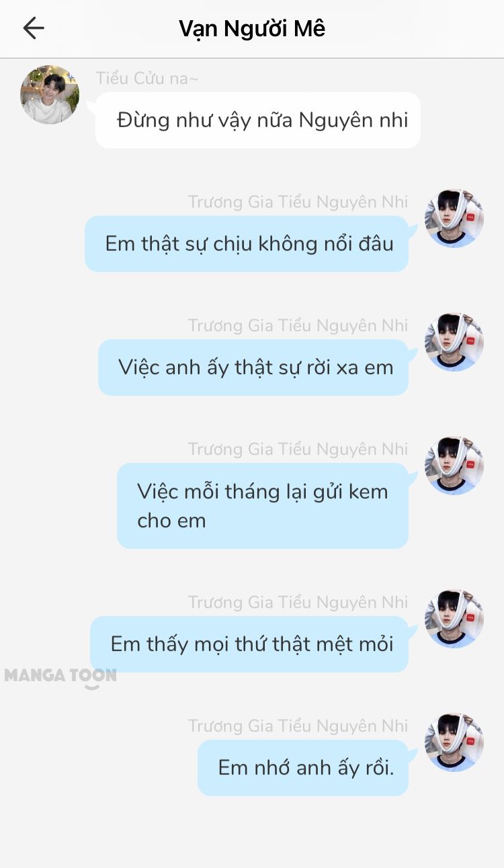Viewport: 504px width, 868px height.
Task: Tap avatar beside "Em thấy mọi thứ thật mệt mỏi"
Action: pos(454,619)
